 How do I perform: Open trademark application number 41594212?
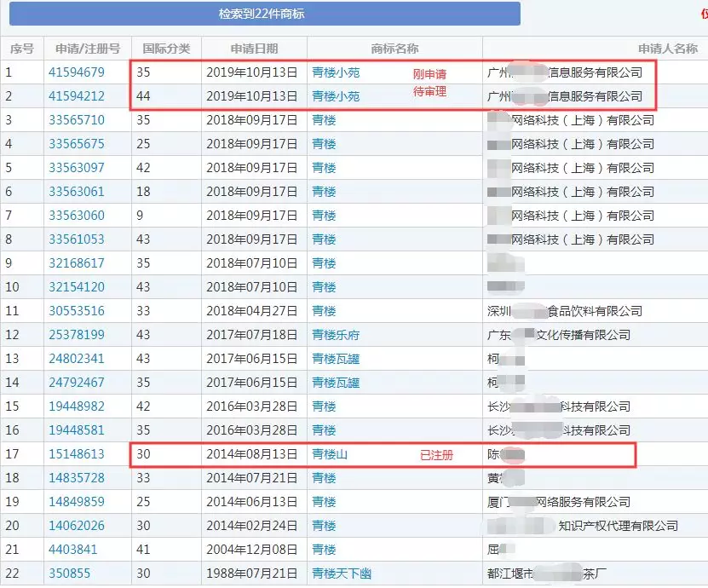(78, 96)
